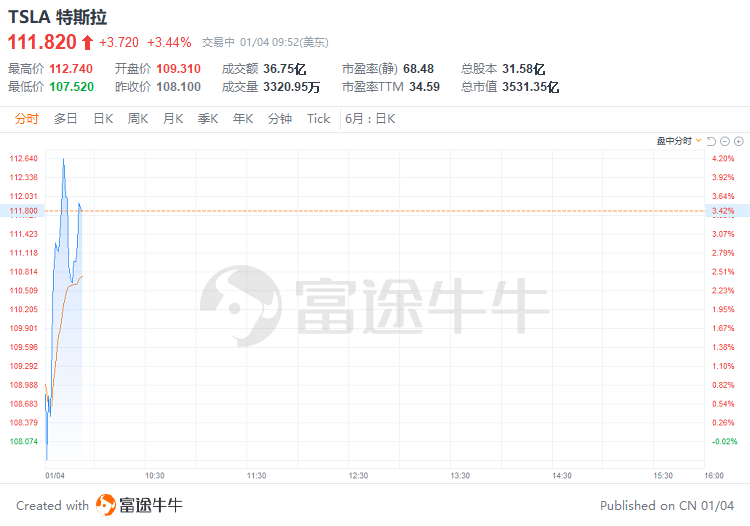
Task: Select the 6月：日K tab
Action: pyautogui.click(x=370, y=119)
